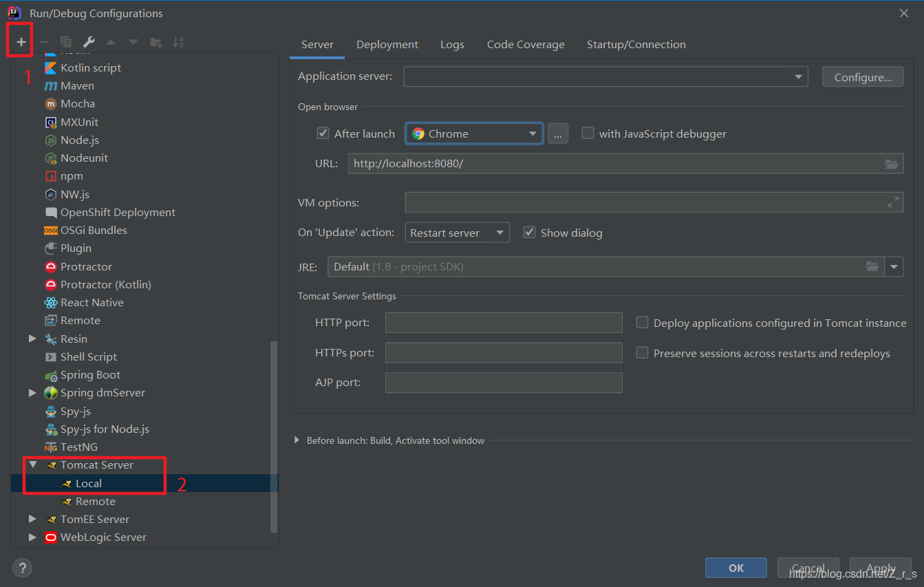Open the Logs tab

[x=452, y=44]
